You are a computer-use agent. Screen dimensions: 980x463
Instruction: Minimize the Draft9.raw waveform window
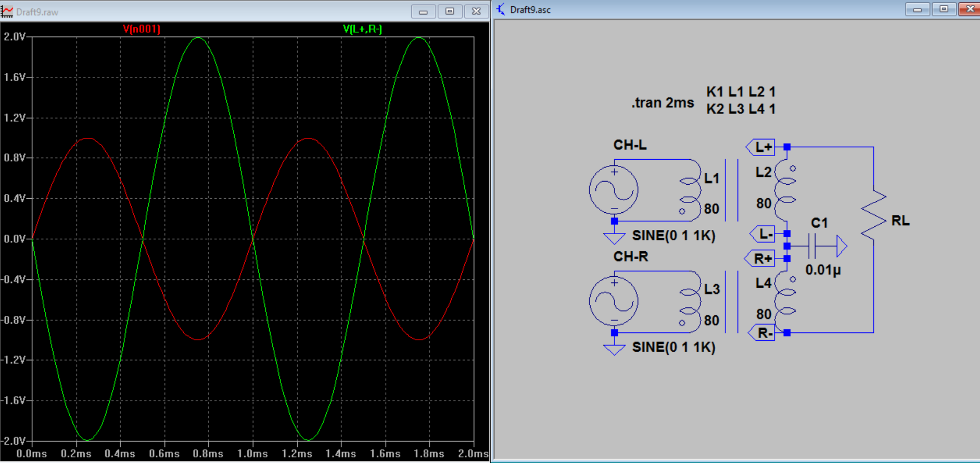click(x=423, y=11)
